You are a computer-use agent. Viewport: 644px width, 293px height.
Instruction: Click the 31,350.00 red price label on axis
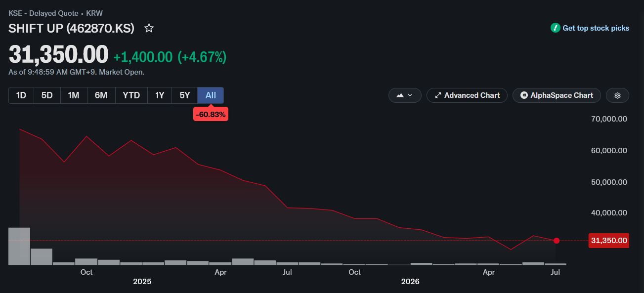pyautogui.click(x=609, y=241)
